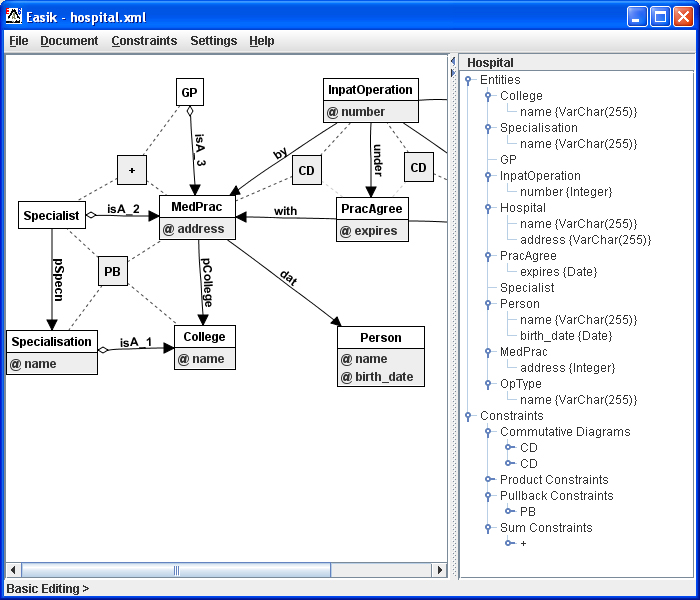Open the Document menu

[x=69, y=41]
